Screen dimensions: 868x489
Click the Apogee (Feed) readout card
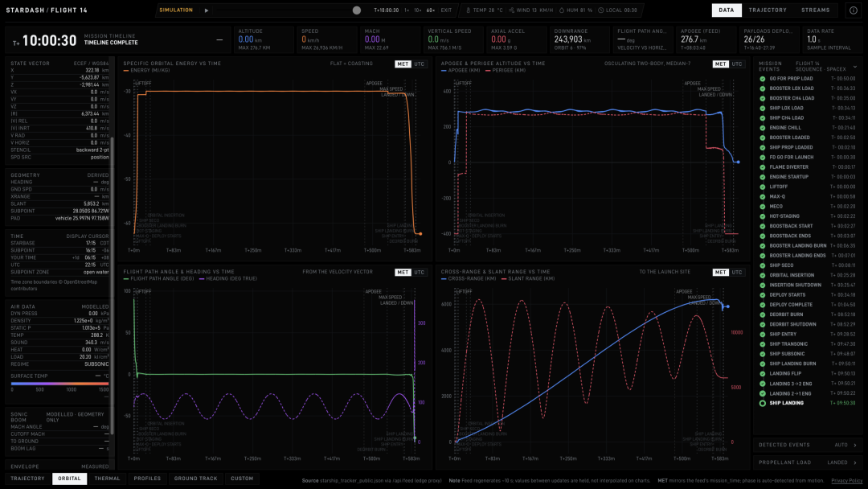pyautogui.click(x=707, y=39)
